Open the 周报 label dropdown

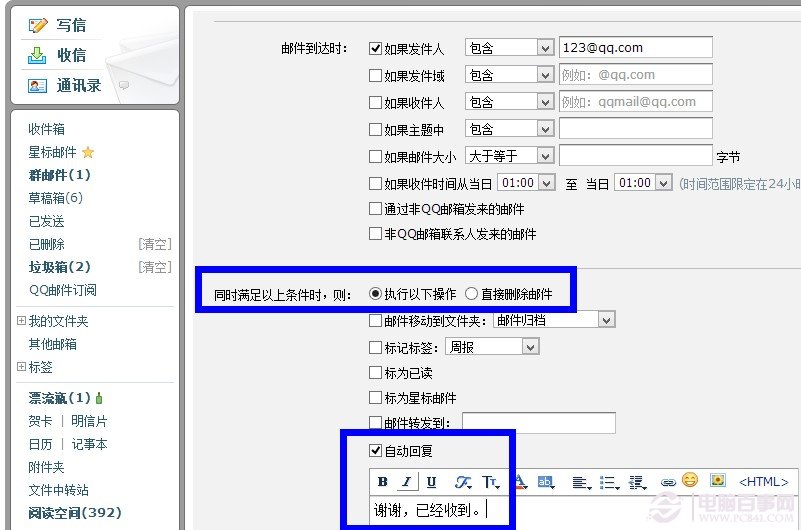492,347
